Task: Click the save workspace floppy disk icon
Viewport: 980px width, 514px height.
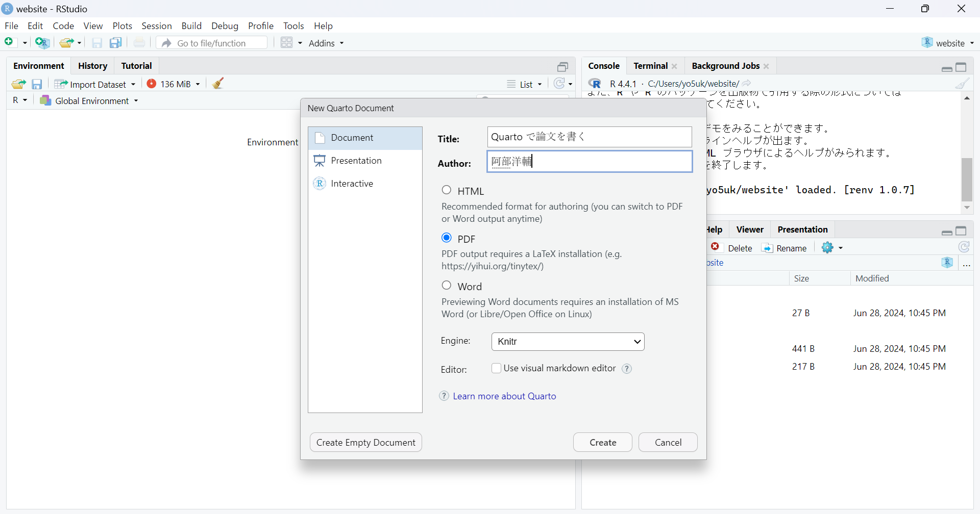Action: click(37, 84)
